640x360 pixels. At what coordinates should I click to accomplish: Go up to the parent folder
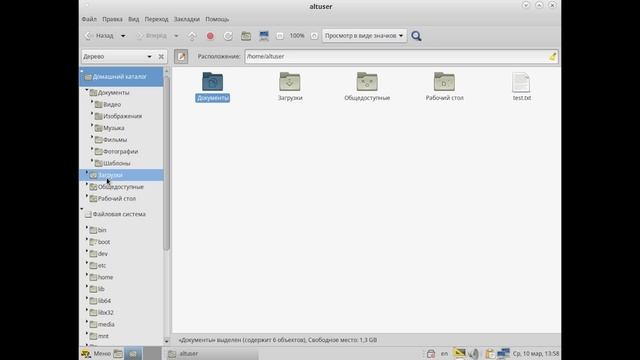point(192,36)
